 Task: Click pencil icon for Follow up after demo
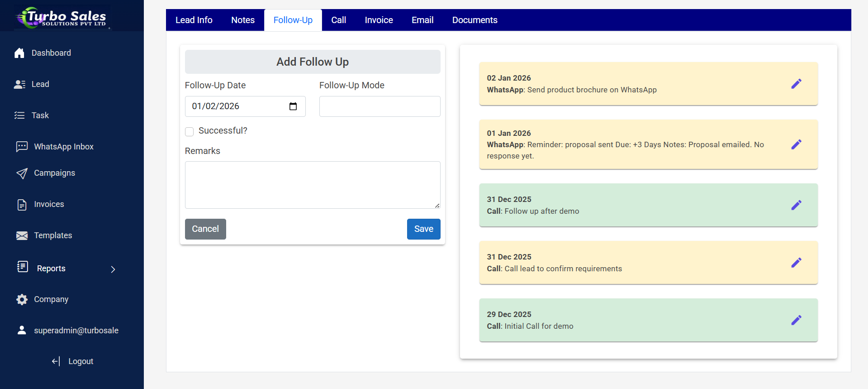[796, 205]
